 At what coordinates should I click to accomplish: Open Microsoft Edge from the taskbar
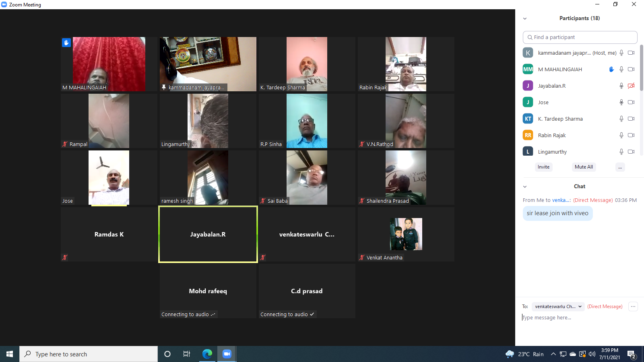pos(207,354)
